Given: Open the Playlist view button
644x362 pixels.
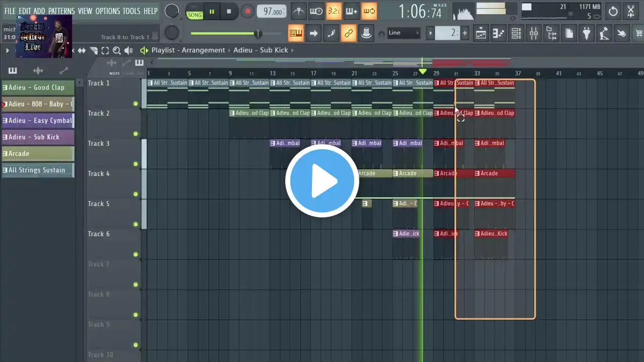Looking at the screenshot, I should point(480,34).
